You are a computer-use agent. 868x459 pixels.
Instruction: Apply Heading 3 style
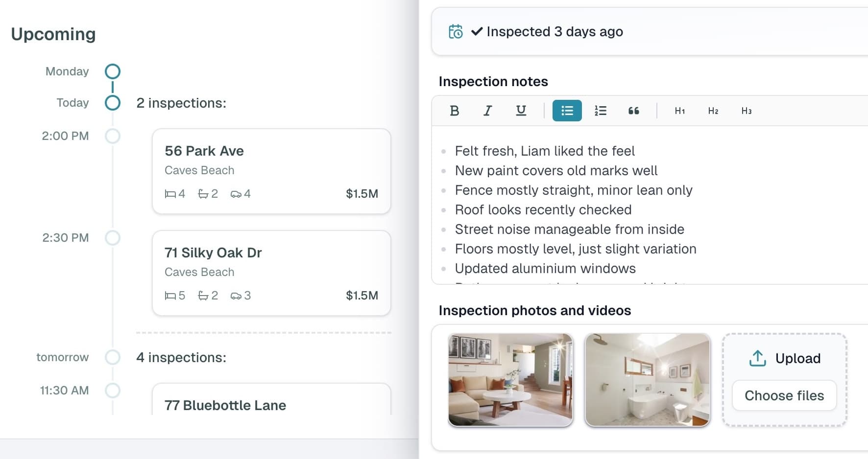(747, 111)
